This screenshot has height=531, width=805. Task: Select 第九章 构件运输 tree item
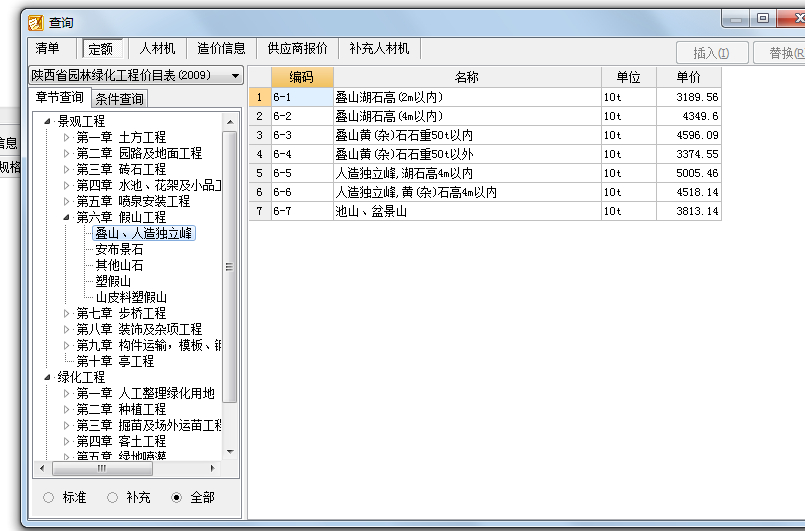click(149, 346)
